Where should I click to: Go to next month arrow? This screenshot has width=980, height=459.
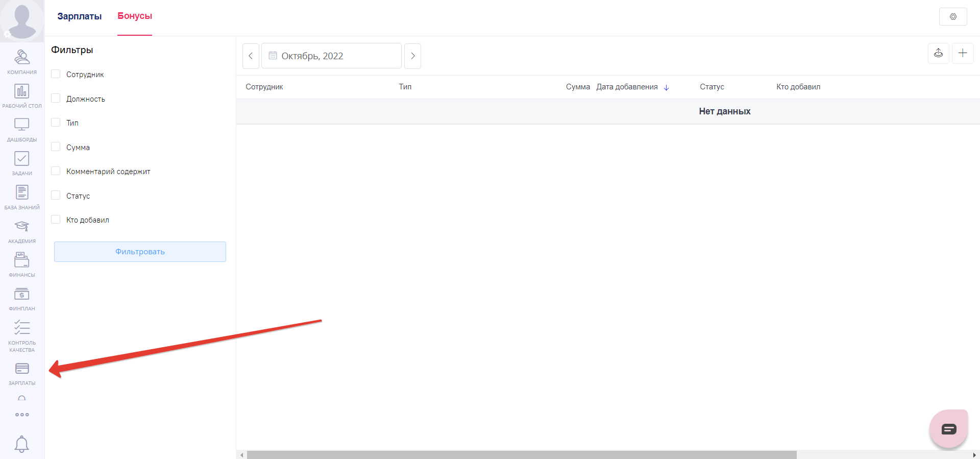pyautogui.click(x=412, y=56)
